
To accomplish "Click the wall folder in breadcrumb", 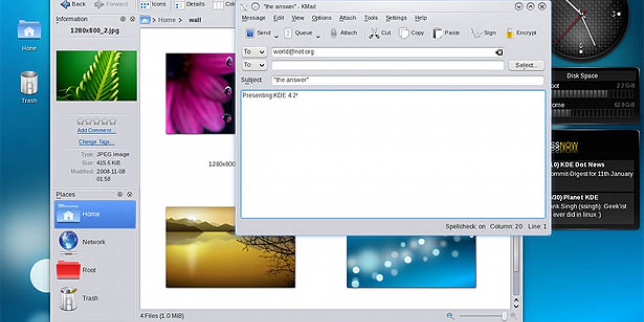I will (195, 20).
